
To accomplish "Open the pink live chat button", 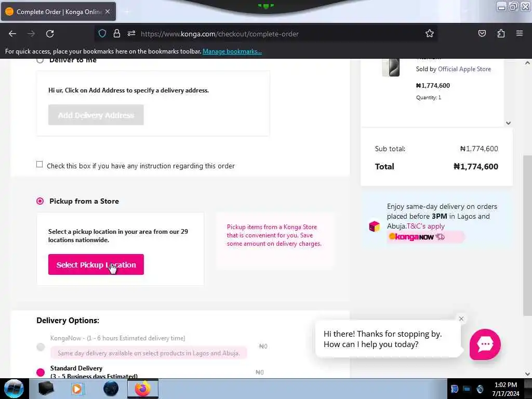I will coord(485,344).
